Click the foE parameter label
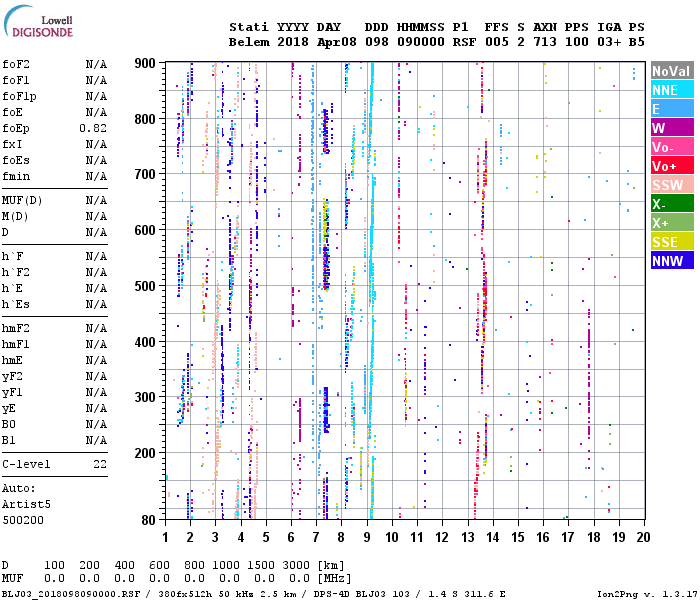This screenshot has height=600, width=700. (12, 112)
